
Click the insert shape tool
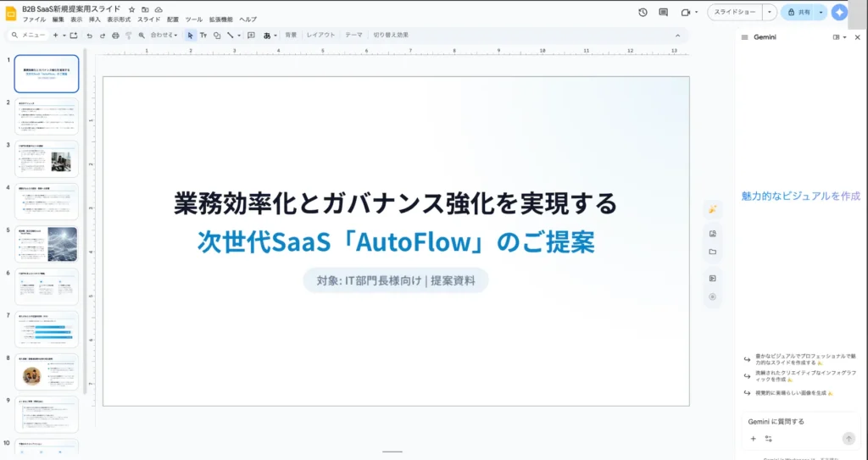tap(217, 36)
